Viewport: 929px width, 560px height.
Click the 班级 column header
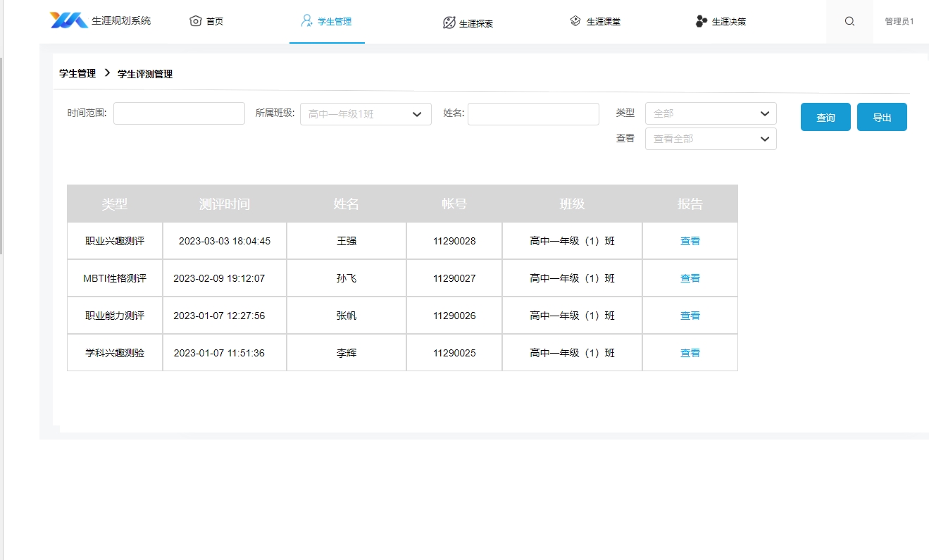(x=573, y=204)
